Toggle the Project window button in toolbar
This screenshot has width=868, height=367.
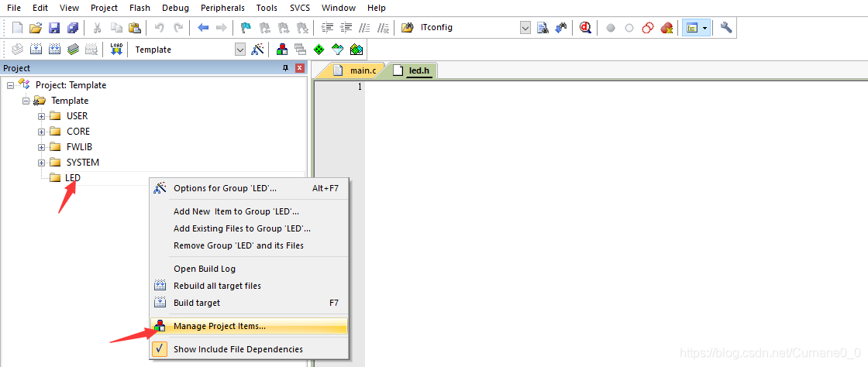coord(691,28)
